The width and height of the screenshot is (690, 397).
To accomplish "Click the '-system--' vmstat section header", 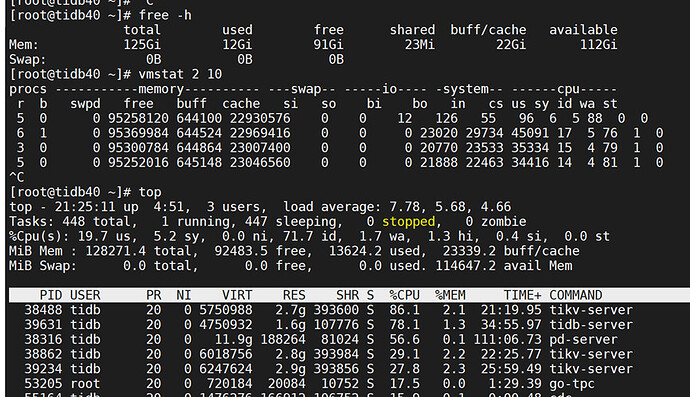I will pyautogui.click(x=469, y=89).
